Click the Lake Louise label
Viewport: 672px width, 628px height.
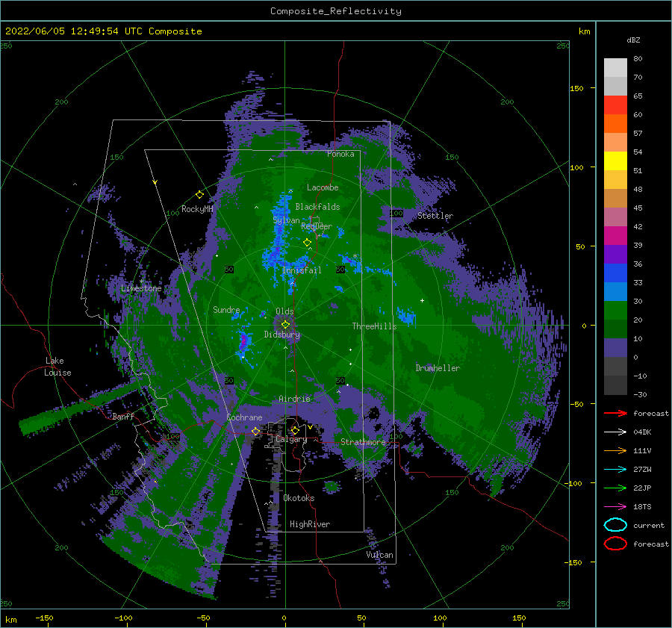pyautogui.click(x=58, y=367)
